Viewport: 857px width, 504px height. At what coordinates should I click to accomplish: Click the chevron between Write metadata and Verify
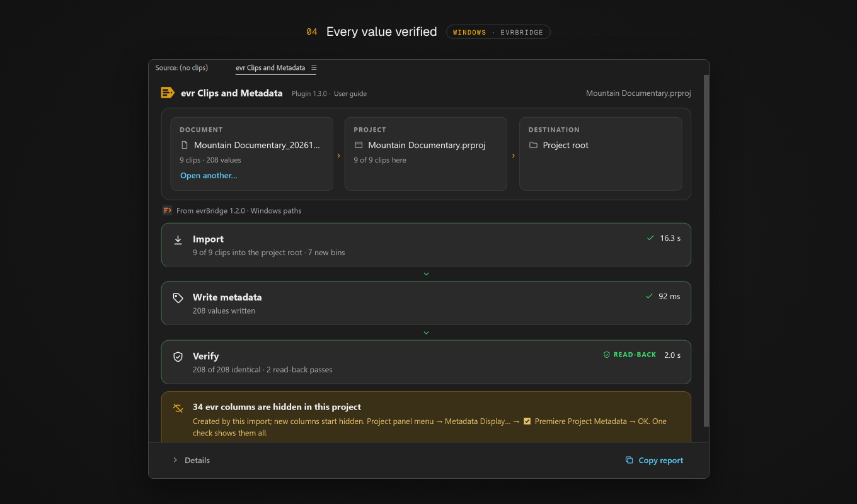point(426,333)
